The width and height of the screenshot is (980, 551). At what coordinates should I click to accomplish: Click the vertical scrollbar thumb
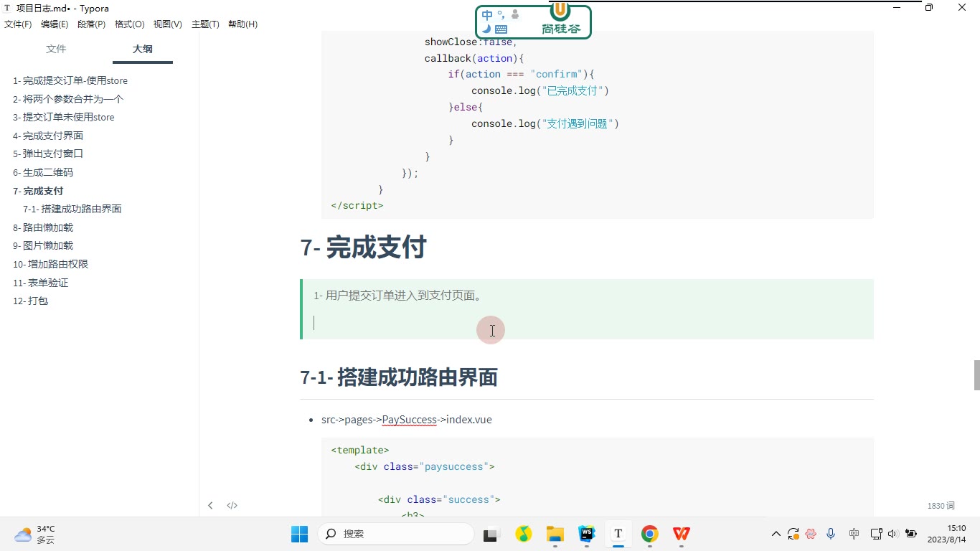976,375
